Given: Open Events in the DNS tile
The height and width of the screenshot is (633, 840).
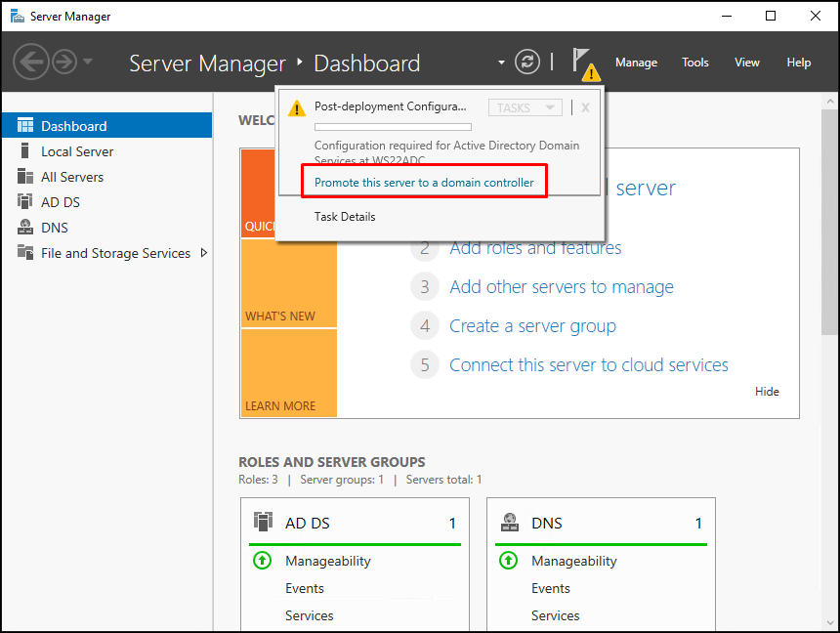Looking at the screenshot, I should [550, 588].
